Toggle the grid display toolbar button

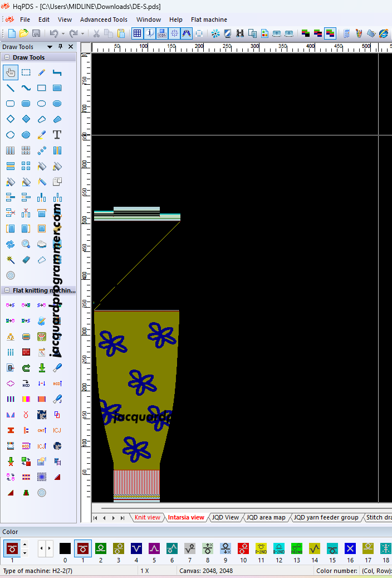coord(137,33)
